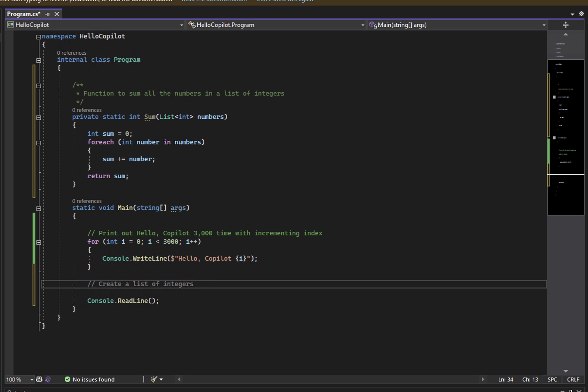Click '0 references' CodeLens above class Program

tap(71, 53)
